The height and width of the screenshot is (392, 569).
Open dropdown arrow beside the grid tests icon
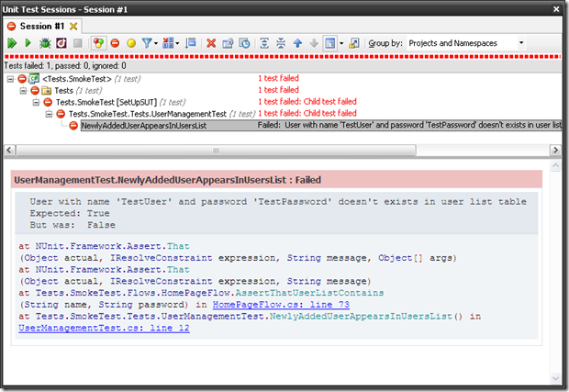(177, 43)
